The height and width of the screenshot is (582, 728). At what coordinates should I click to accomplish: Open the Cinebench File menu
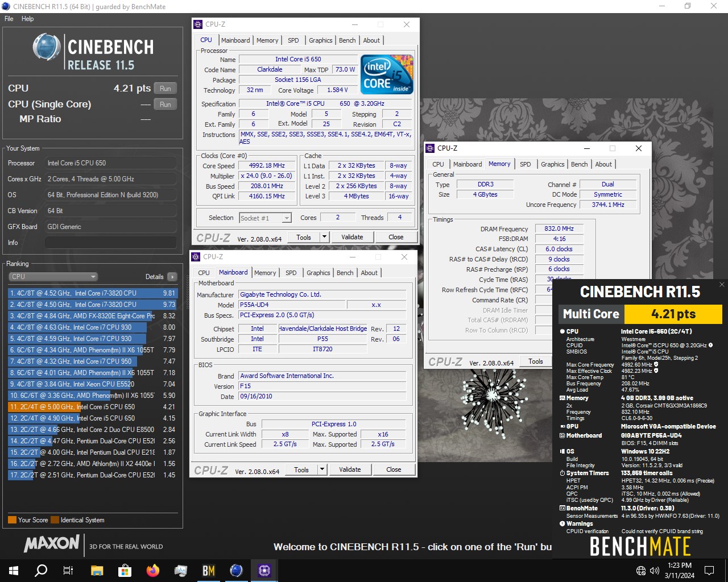[9, 19]
